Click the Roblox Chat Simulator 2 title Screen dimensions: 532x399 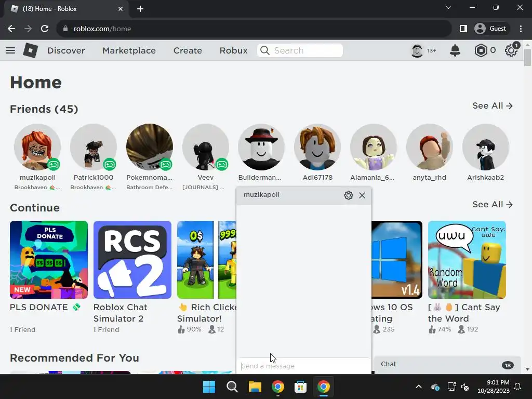tap(121, 313)
